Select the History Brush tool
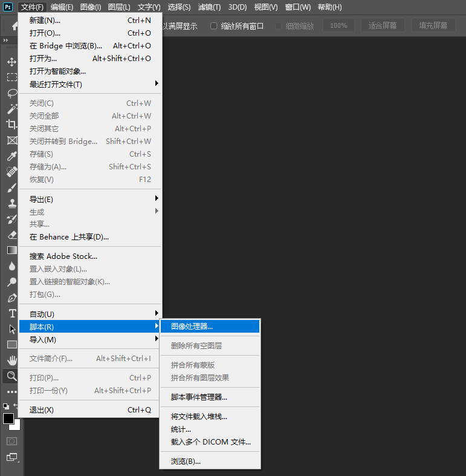Viewport: 466px width, 476px height. 11,219
